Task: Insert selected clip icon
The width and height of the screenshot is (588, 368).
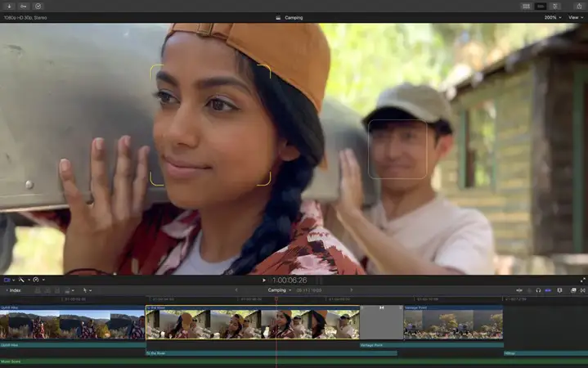Action: point(47,290)
